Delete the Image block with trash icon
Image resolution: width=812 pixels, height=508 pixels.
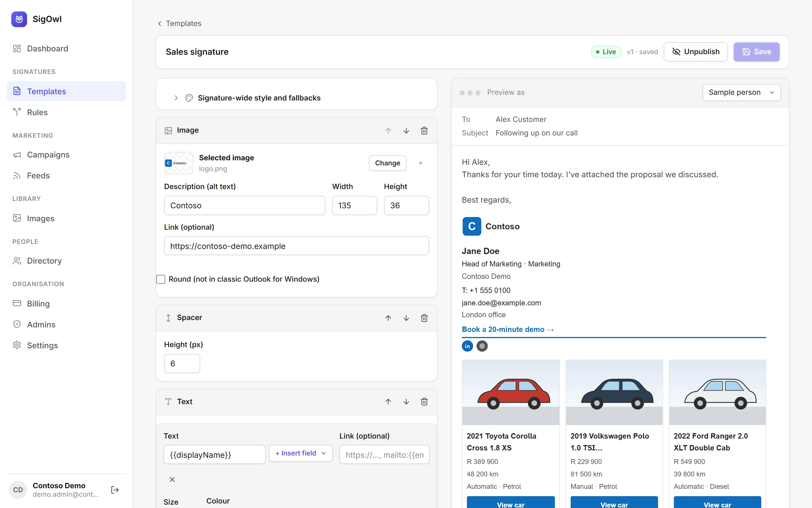coord(424,131)
